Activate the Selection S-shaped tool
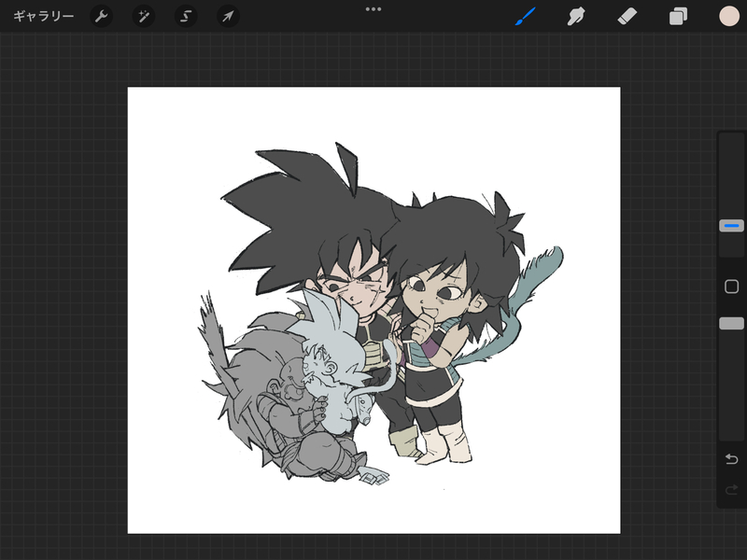 pyautogui.click(x=186, y=17)
